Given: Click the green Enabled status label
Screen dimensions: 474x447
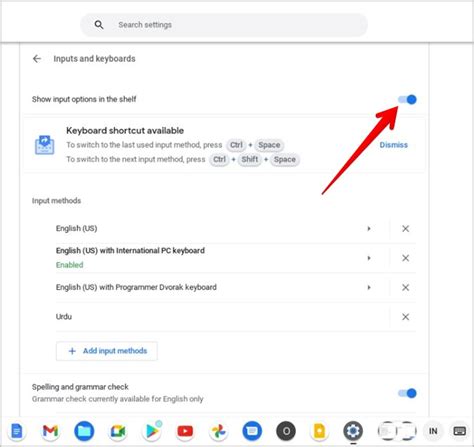Looking at the screenshot, I should coord(69,265).
